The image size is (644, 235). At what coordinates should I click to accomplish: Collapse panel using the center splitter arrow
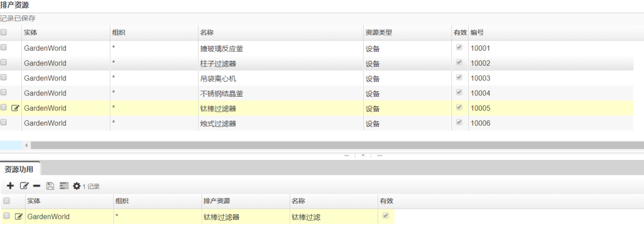(x=363, y=156)
